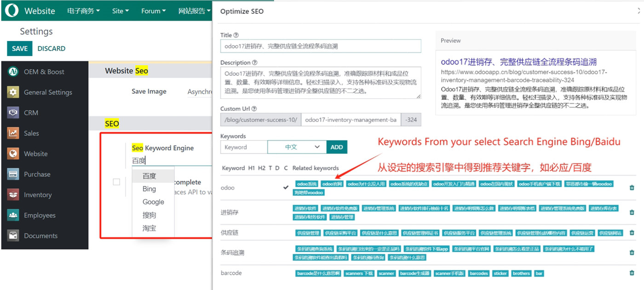Click the bar keyword tag
This screenshot has width=644, height=290.
539,273
